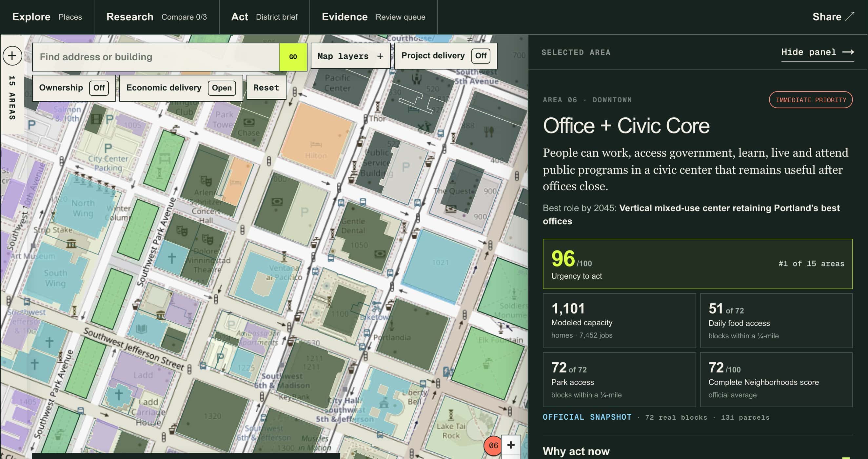The height and width of the screenshot is (459, 868).
Task: Click the OFFICIAL SNAPSHOT label
Action: pos(587,417)
